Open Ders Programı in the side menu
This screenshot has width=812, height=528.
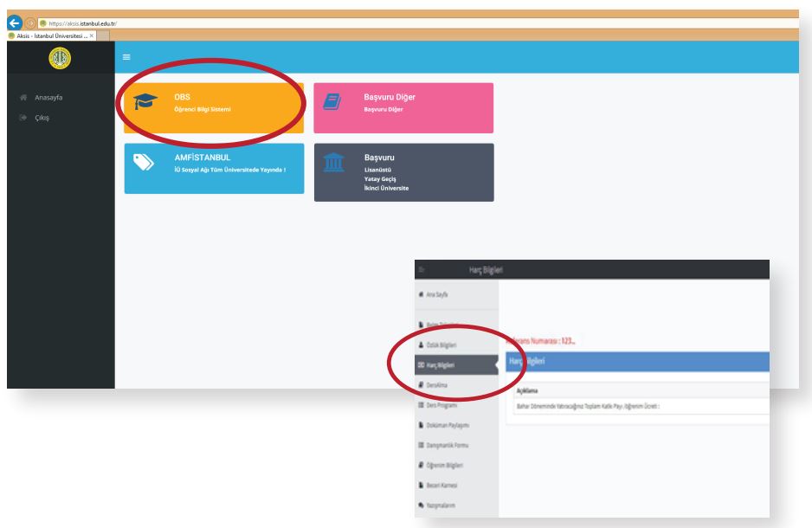coord(437,405)
